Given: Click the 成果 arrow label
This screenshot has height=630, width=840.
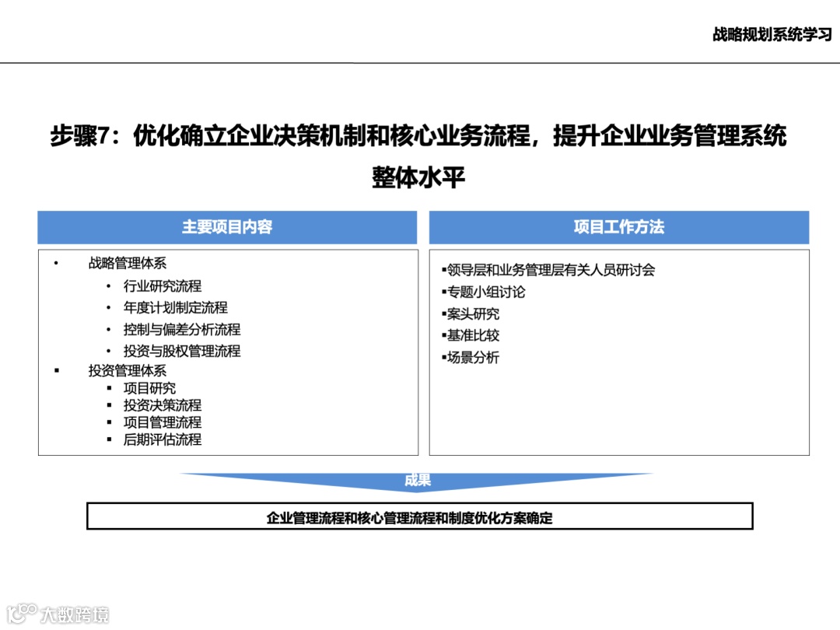Looking at the screenshot, I should pos(418,480).
